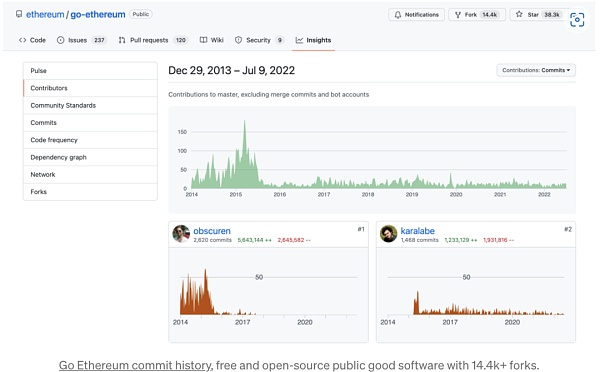Open obscuren's profile avatar

click(x=181, y=233)
